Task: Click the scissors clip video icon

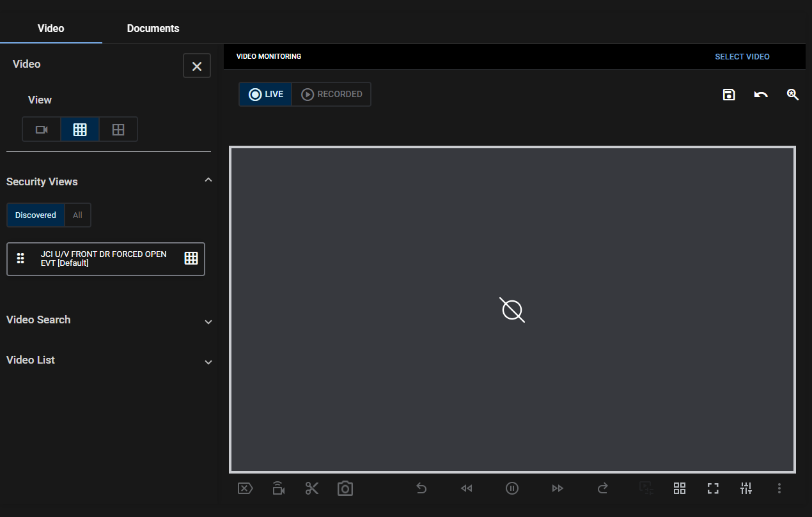Action: [x=312, y=488]
